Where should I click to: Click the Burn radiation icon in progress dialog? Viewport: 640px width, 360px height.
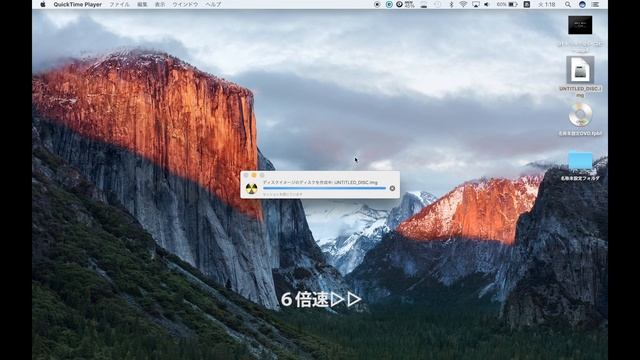pos(251,188)
